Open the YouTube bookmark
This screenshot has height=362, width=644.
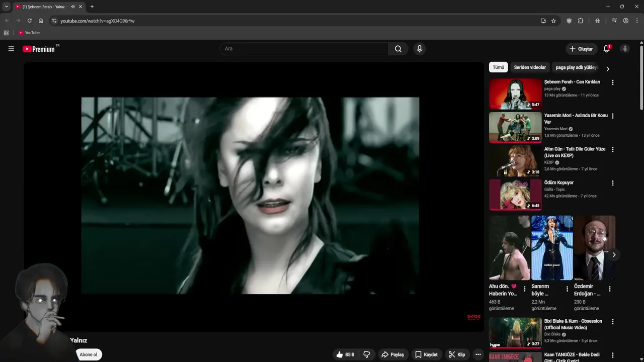(x=29, y=33)
